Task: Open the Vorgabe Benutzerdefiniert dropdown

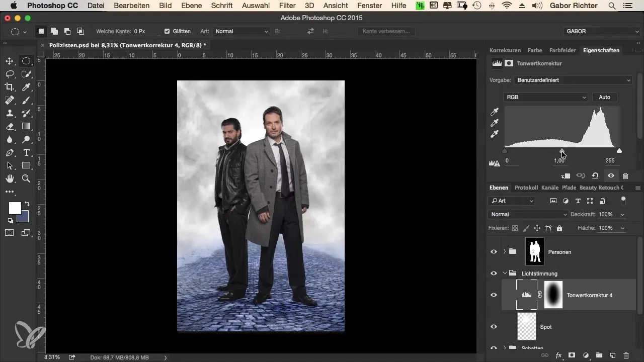Action: pyautogui.click(x=573, y=80)
